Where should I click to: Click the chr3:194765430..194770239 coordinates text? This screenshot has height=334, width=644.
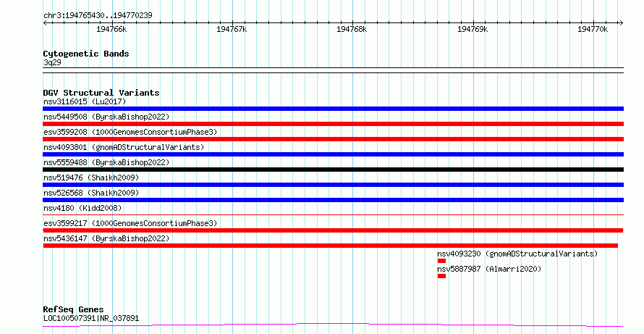pos(98,16)
